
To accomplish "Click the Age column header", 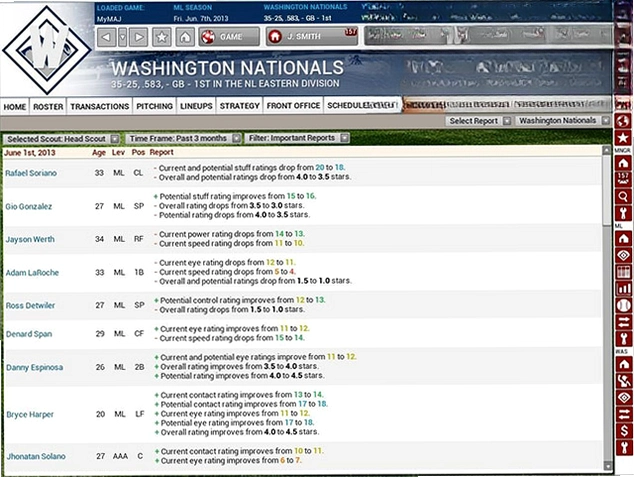I will (x=99, y=153).
